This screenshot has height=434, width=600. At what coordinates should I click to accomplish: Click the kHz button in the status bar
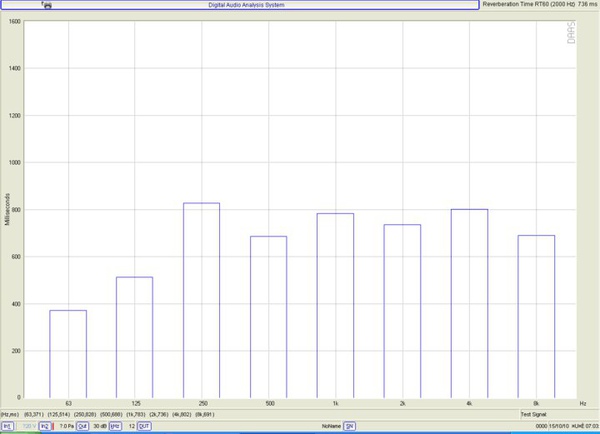tap(115, 426)
